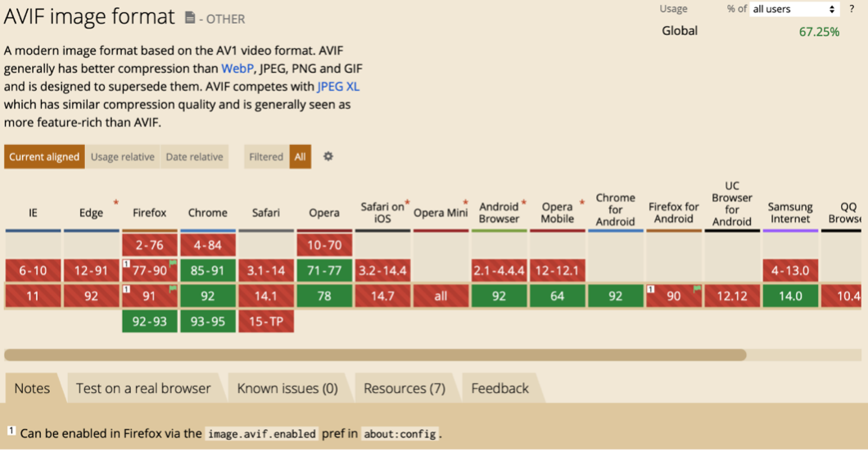Open the Known issues (0) tab

pyautogui.click(x=287, y=388)
